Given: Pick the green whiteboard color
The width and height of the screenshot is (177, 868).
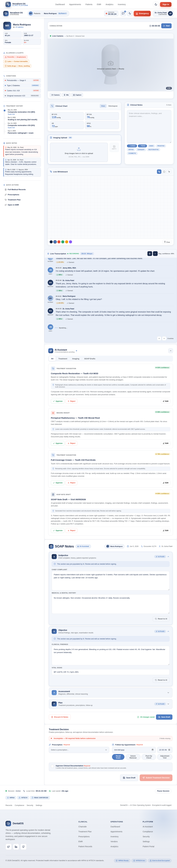Looking at the screenshot, I should (x=63, y=242).
